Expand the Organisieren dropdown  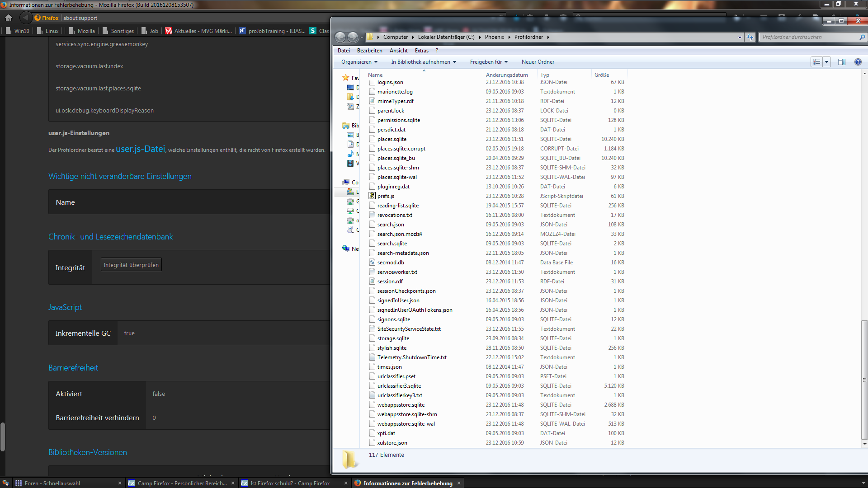[359, 62]
